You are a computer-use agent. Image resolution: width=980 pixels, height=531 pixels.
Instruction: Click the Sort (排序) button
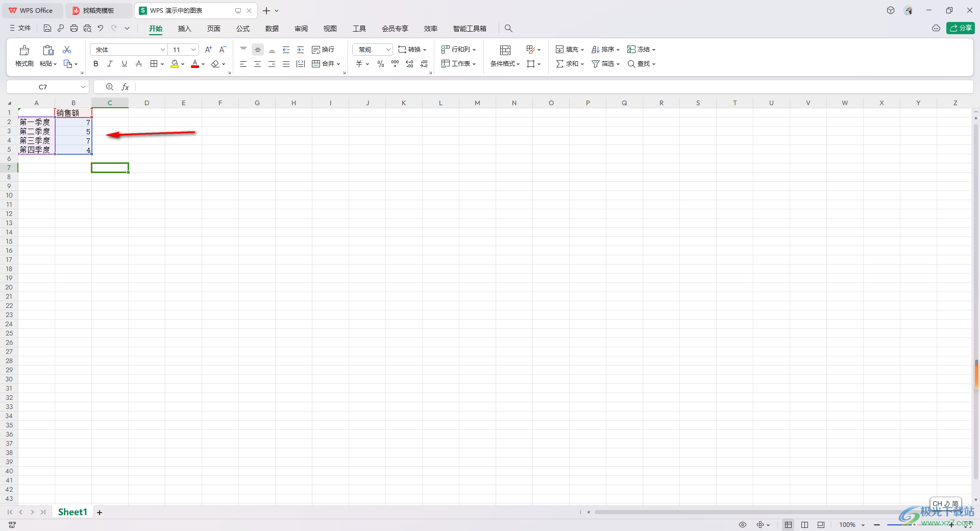point(605,50)
